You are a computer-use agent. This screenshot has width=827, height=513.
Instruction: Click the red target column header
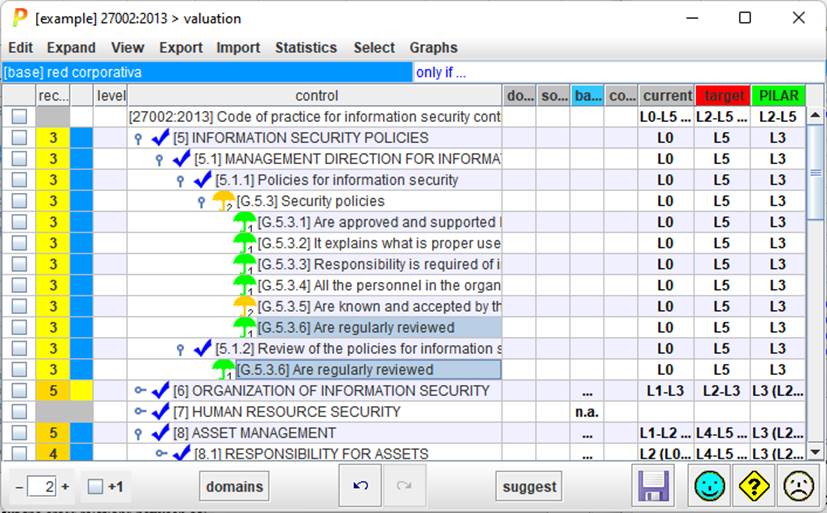point(722,95)
